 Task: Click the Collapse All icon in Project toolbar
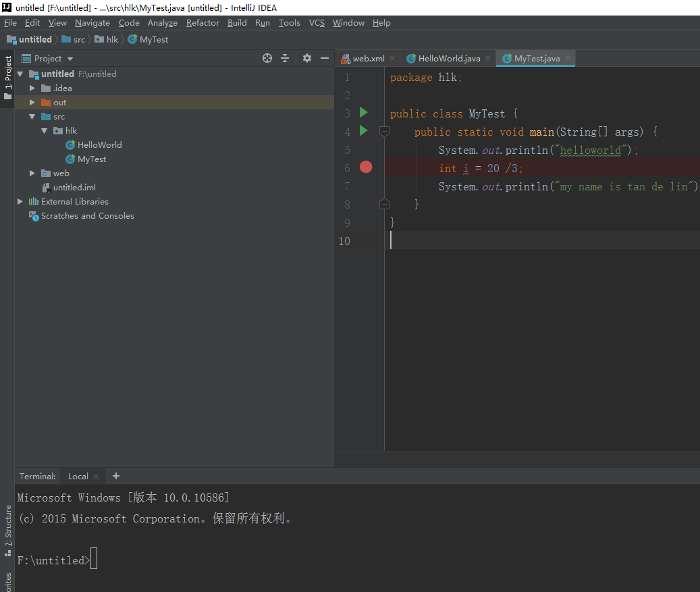(x=285, y=58)
